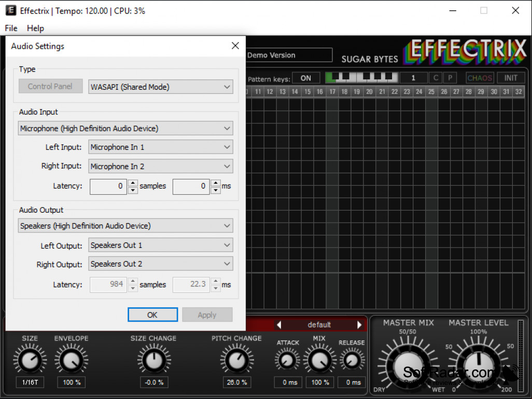Click the Effectrix rainbow logo
The width and height of the screenshot is (532, 399).
tap(465, 51)
